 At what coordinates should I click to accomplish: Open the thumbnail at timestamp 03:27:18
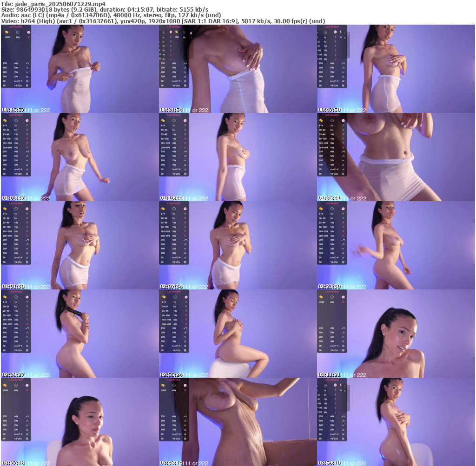click(79, 422)
